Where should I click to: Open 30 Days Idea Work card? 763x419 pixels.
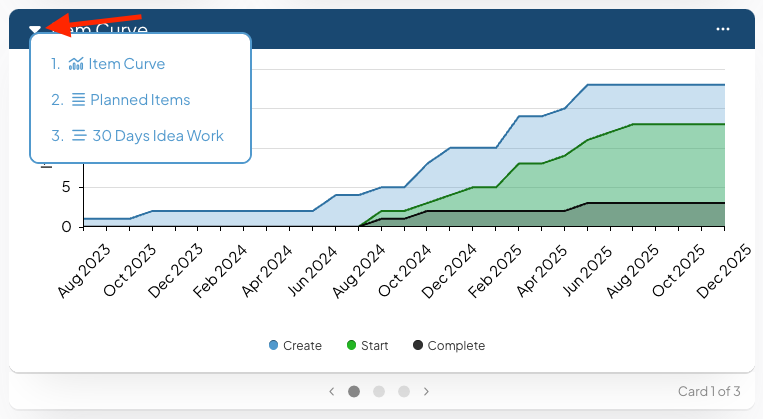pos(158,136)
